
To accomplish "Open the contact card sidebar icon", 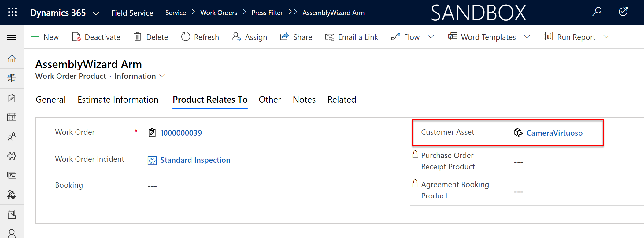I will point(12,175).
